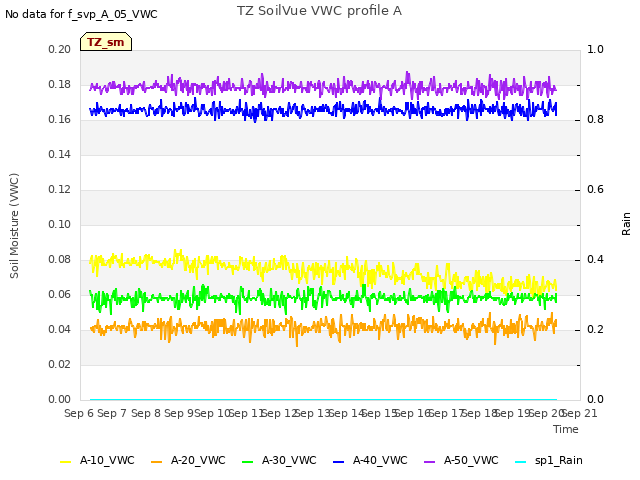
Task: Click the TZ_sm label box
Action: (106, 42)
